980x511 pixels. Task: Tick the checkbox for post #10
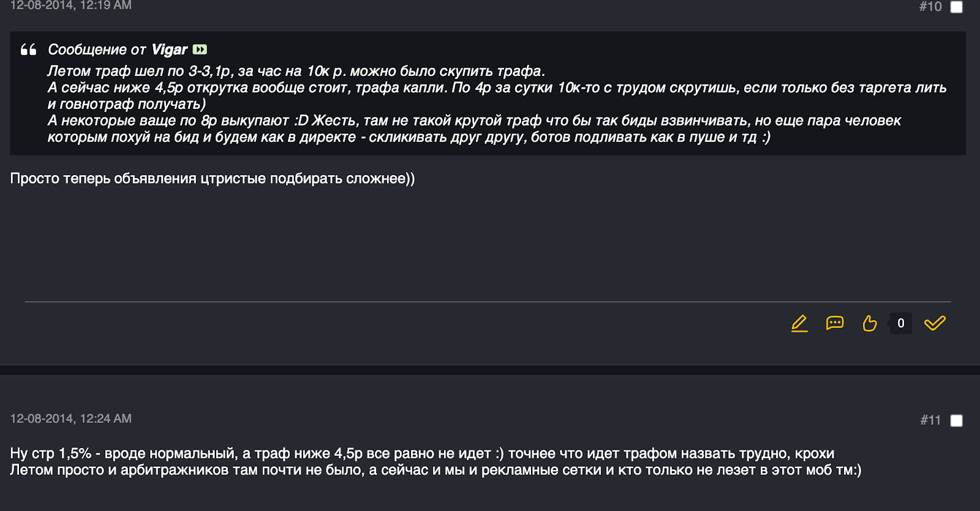point(956,7)
